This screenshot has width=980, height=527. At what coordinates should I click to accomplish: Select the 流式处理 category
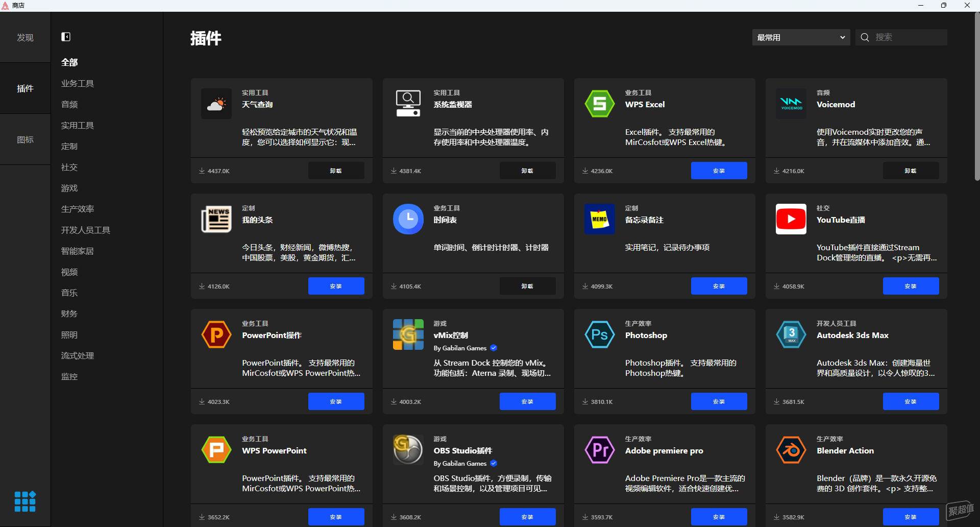[x=78, y=355]
